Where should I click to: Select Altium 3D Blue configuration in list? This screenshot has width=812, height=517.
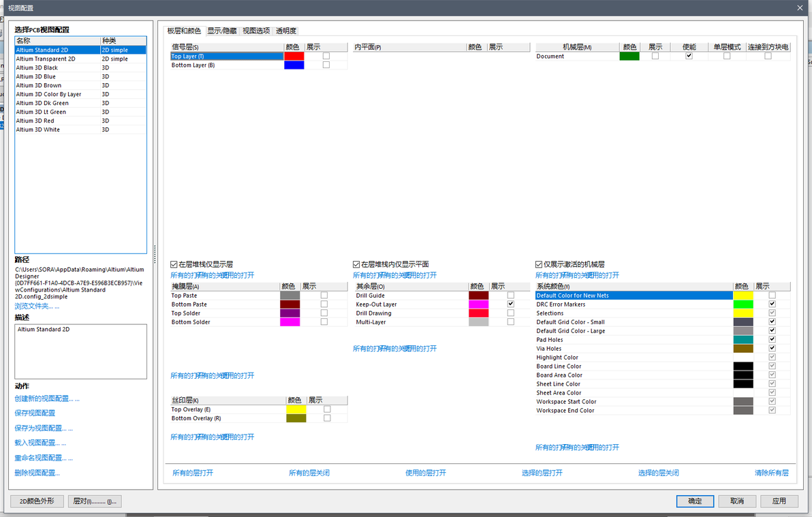tap(80, 76)
